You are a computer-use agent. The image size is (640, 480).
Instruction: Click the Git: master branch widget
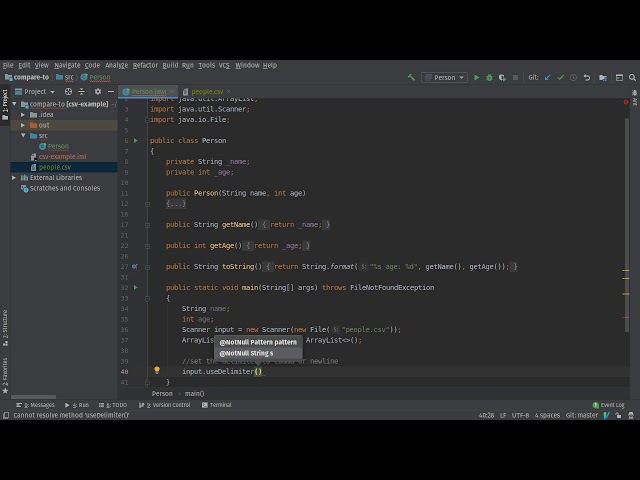[582, 416]
